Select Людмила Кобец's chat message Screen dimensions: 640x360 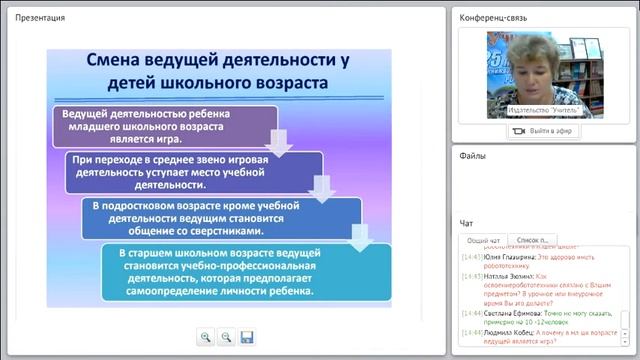click(539, 337)
